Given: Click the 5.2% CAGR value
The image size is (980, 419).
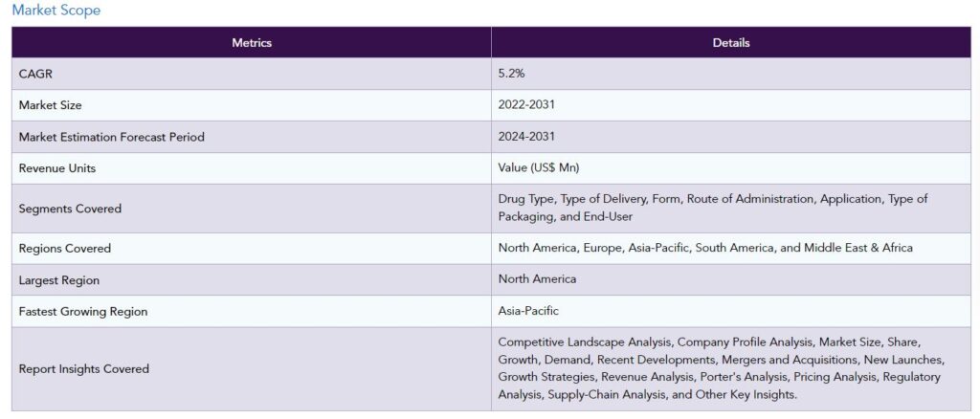Looking at the screenshot, I should coord(512,74).
